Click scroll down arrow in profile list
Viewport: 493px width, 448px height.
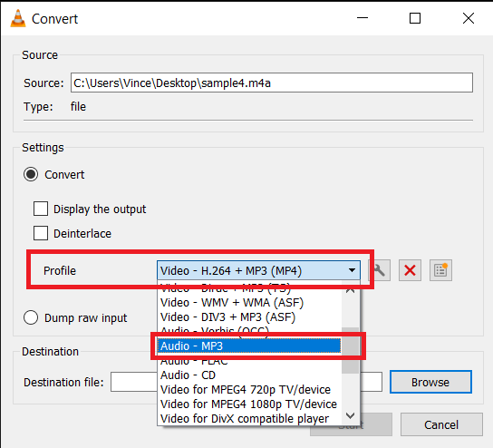pyautogui.click(x=350, y=416)
